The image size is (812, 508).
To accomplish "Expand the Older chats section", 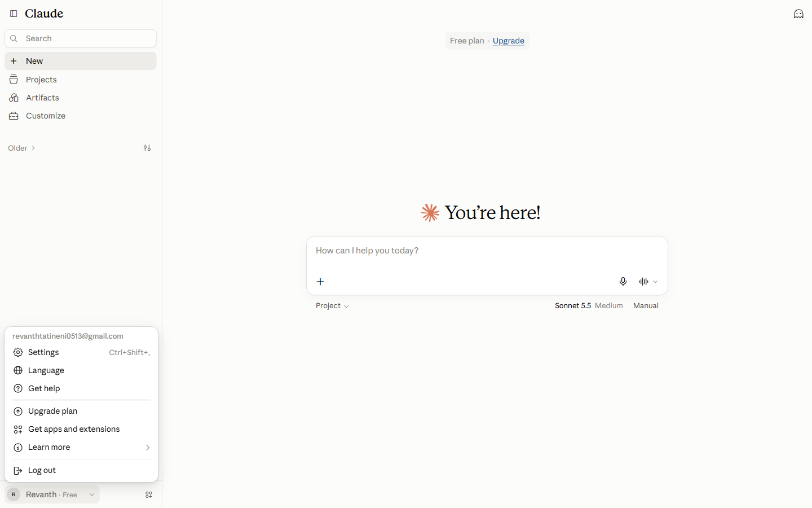I will (22, 148).
